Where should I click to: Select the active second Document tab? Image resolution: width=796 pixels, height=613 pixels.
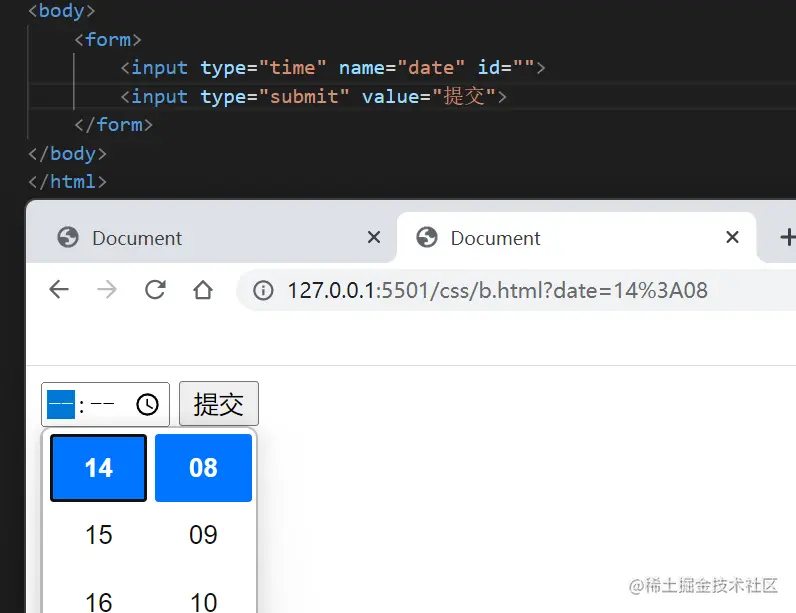tap(577, 237)
